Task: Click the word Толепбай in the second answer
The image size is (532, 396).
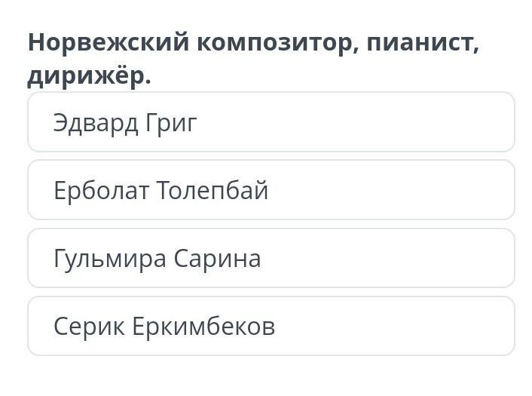Action: click(212, 191)
